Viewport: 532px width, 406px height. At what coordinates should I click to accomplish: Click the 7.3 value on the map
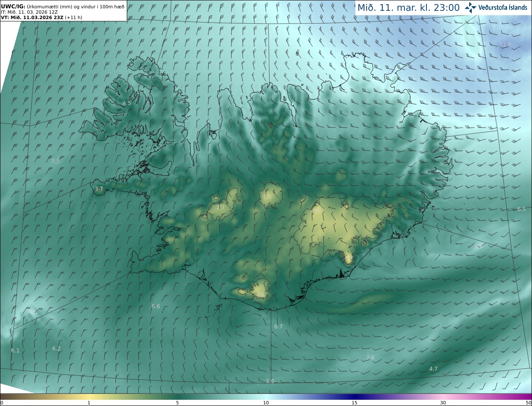point(55,161)
